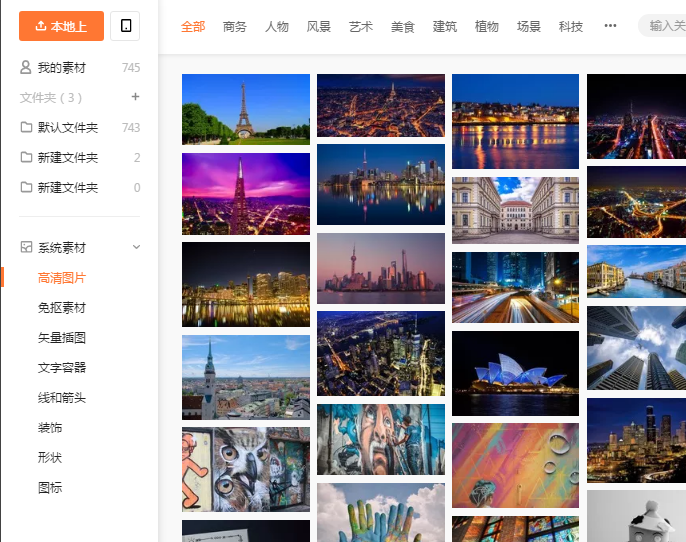Viewport: 686px width, 542px height.
Task: Select the stained glass window photo
Action: pos(515,529)
